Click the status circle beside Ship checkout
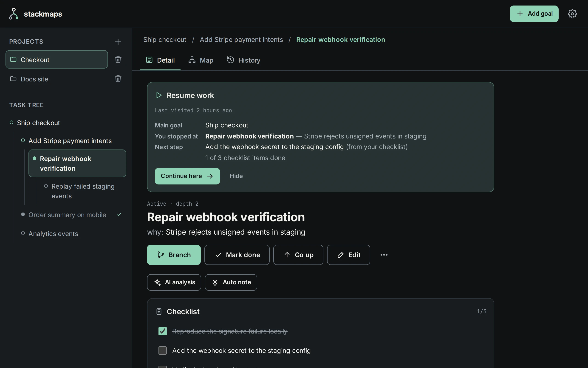 point(11,122)
